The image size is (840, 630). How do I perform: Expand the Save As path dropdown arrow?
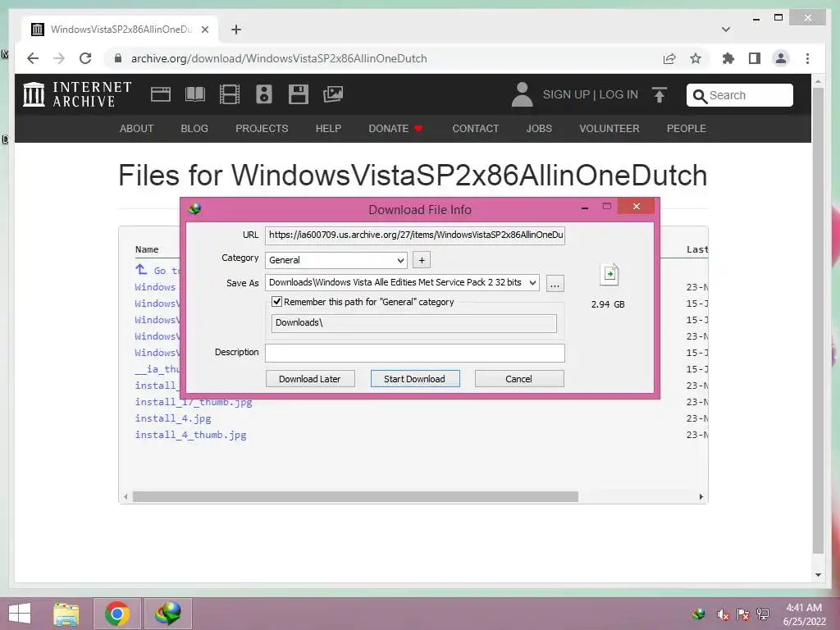[x=532, y=283]
